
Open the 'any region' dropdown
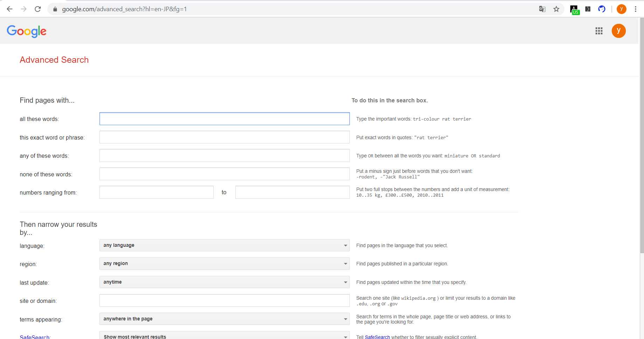tap(224, 264)
